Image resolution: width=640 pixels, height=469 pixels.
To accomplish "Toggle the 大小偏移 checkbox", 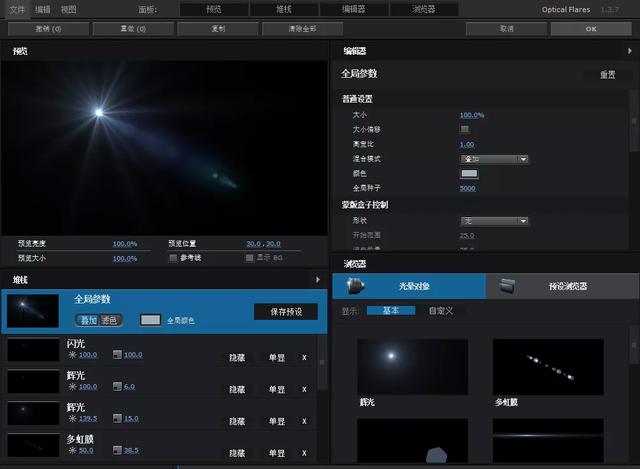I will click(x=464, y=129).
